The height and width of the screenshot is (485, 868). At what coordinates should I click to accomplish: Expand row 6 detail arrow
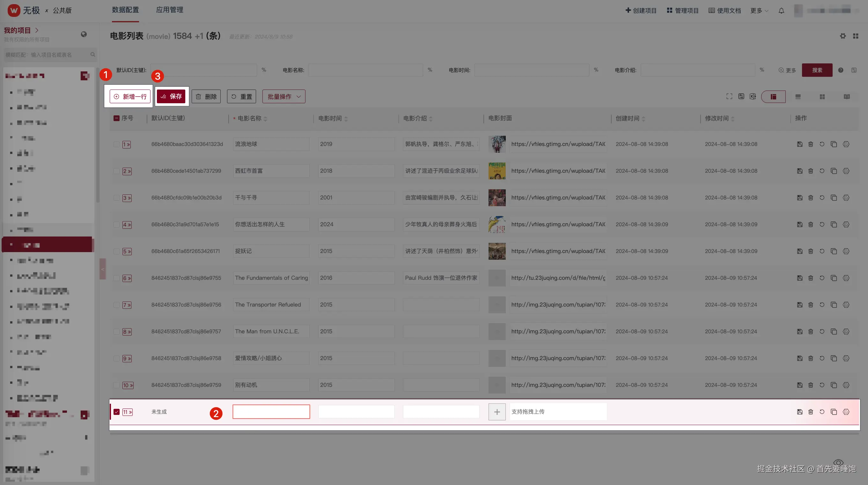coord(127,278)
